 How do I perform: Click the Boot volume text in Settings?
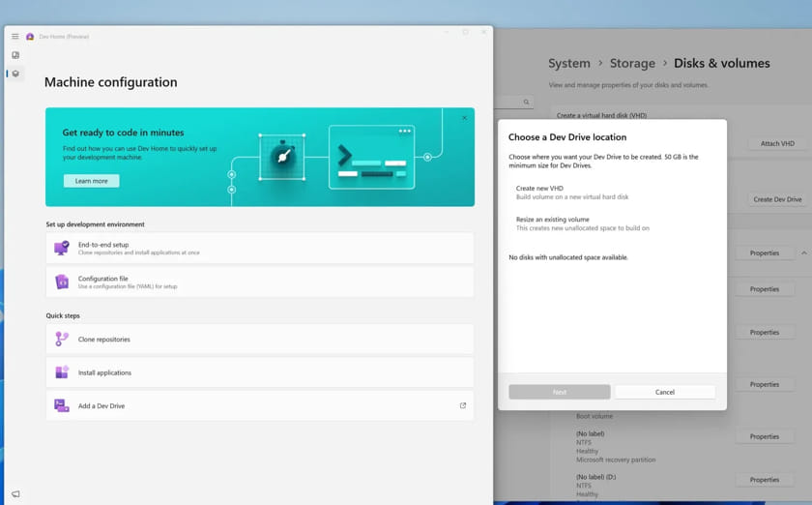point(594,416)
